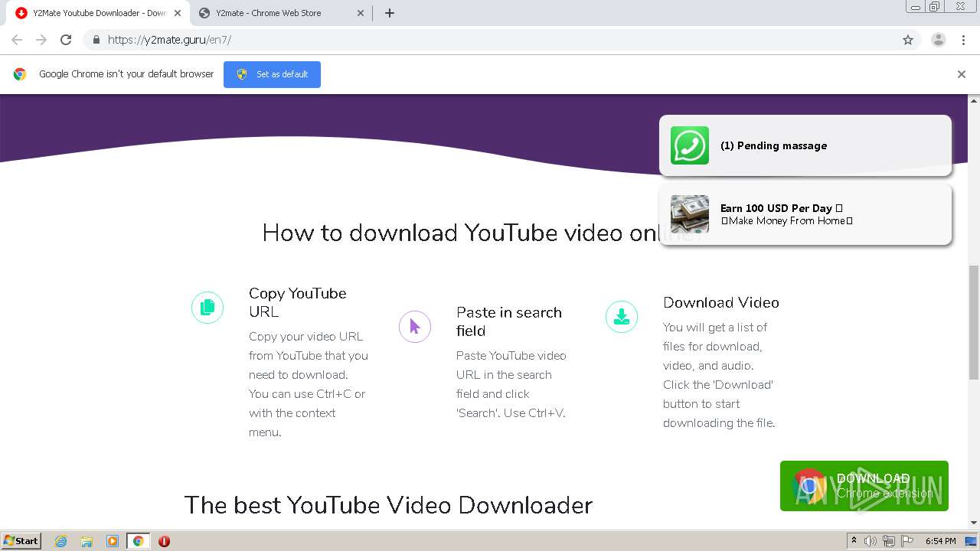Click the page vertical scrollbar thumb

tap(974, 322)
